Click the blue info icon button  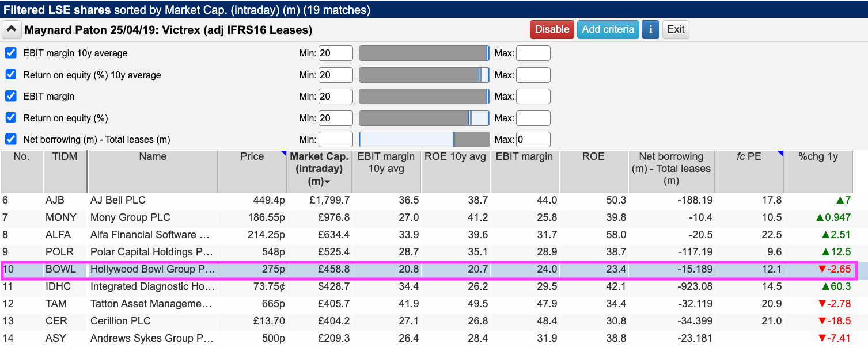pyautogui.click(x=650, y=29)
